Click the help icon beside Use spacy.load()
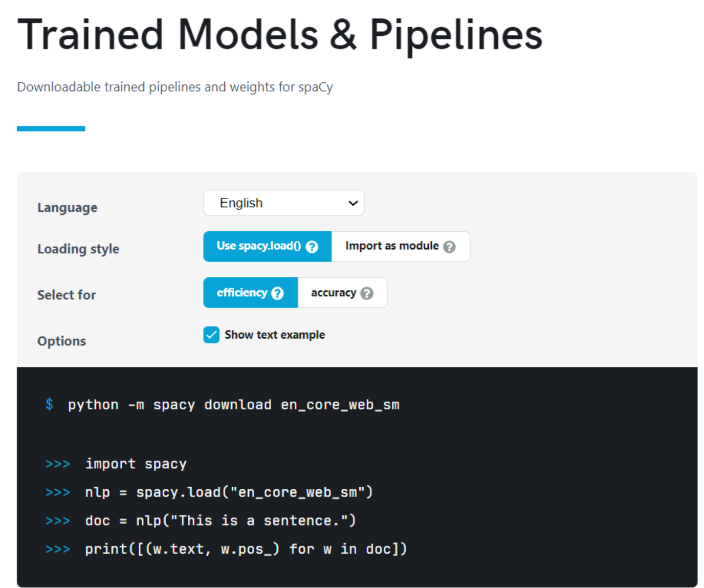 [x=312, y=247]
